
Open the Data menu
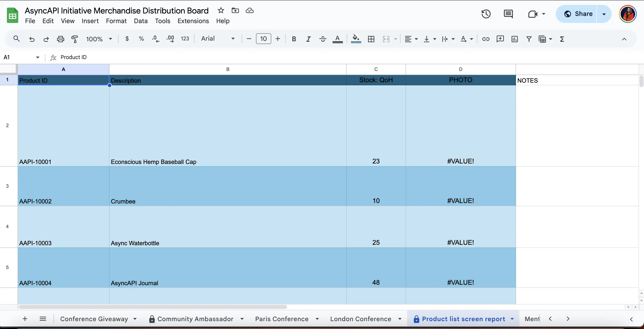[x=141, y=21]
